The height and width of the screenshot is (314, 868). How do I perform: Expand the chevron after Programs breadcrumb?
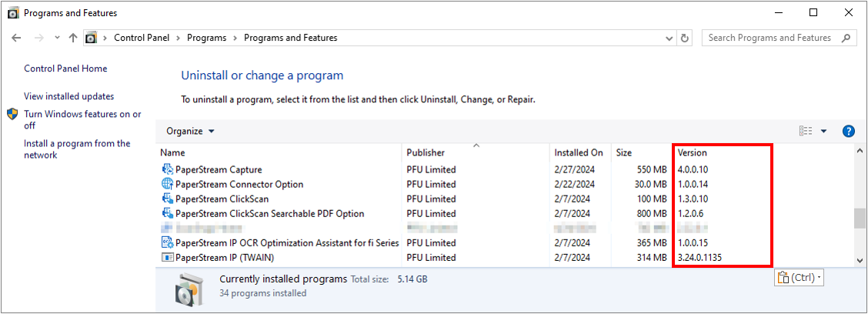pos(235,38)
